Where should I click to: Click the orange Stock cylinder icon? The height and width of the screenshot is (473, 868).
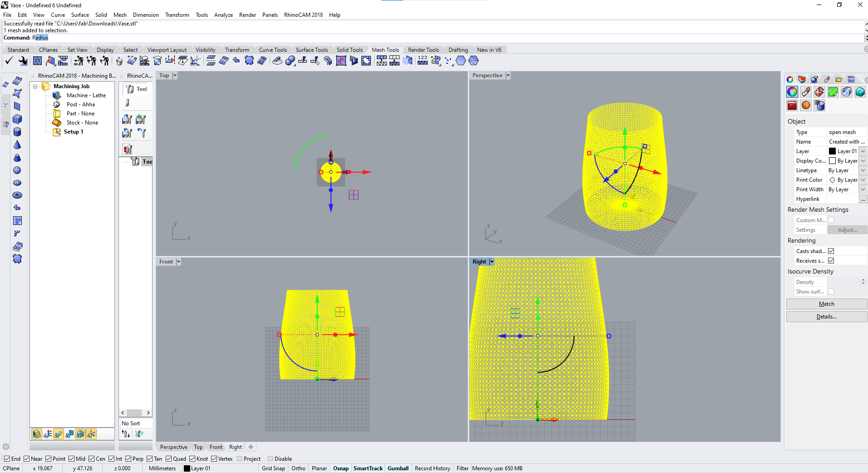(57, 123)
